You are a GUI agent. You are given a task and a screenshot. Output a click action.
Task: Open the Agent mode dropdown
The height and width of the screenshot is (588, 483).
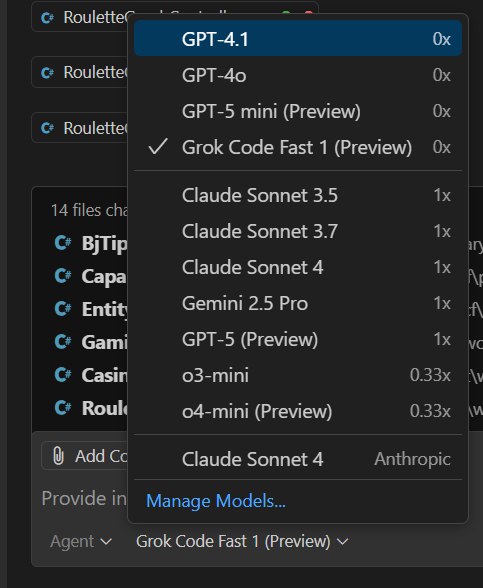click(x=81, y=541)
